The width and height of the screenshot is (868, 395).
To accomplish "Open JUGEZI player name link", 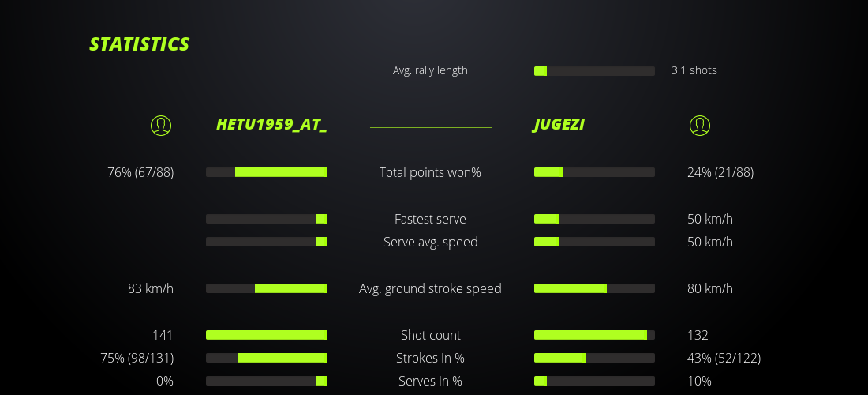I will (x=559, y=125).
